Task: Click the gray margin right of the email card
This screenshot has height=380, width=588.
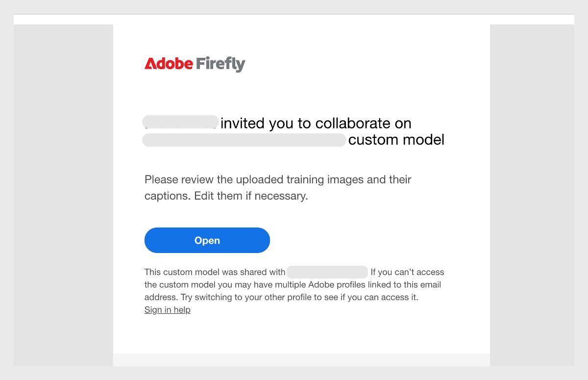Action: [x=532, y=196]
